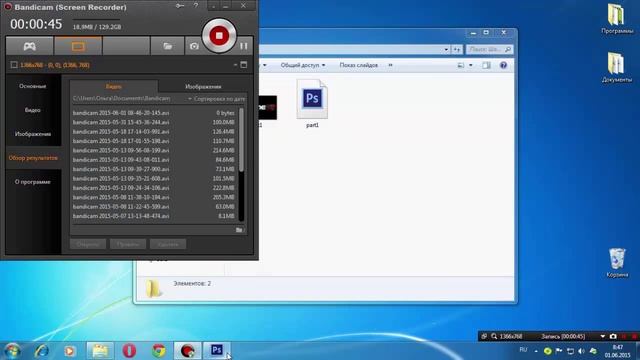640x360 pixels.
Task: Launch Internet Explorer from the taskbar
Action: coord(42,351)
